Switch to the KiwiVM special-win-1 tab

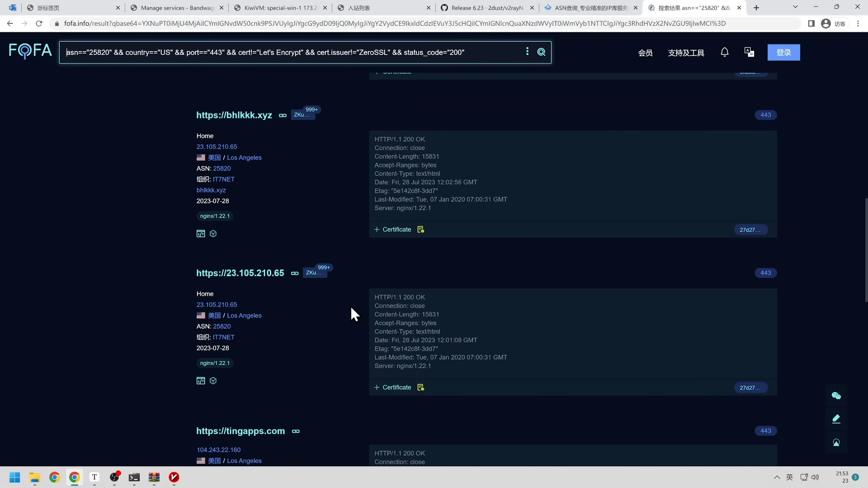[x=281, y=8]
